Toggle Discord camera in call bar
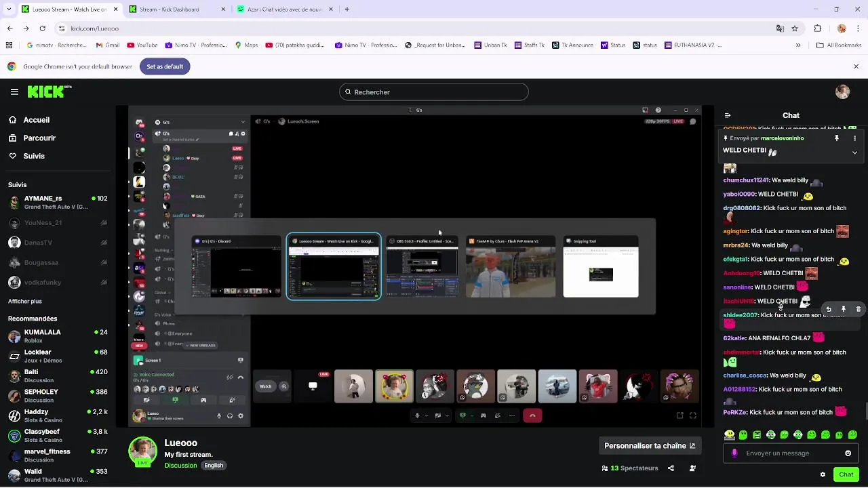This screenshot has width=868, height=488. tap(438, 415)
